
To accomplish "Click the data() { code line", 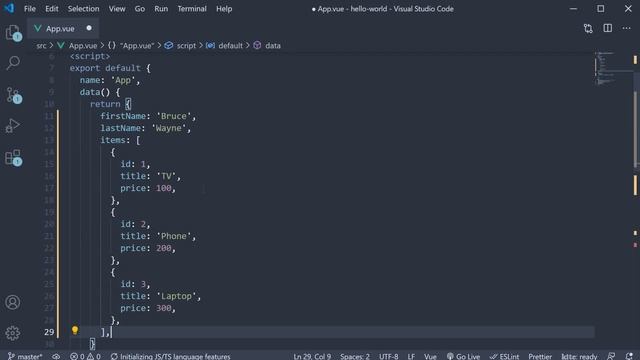I will (x=100, y=92).
